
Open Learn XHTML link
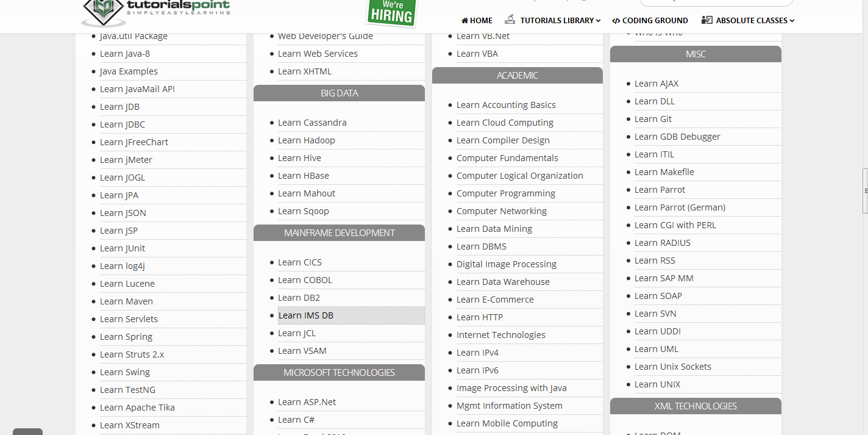pos(305,71)
